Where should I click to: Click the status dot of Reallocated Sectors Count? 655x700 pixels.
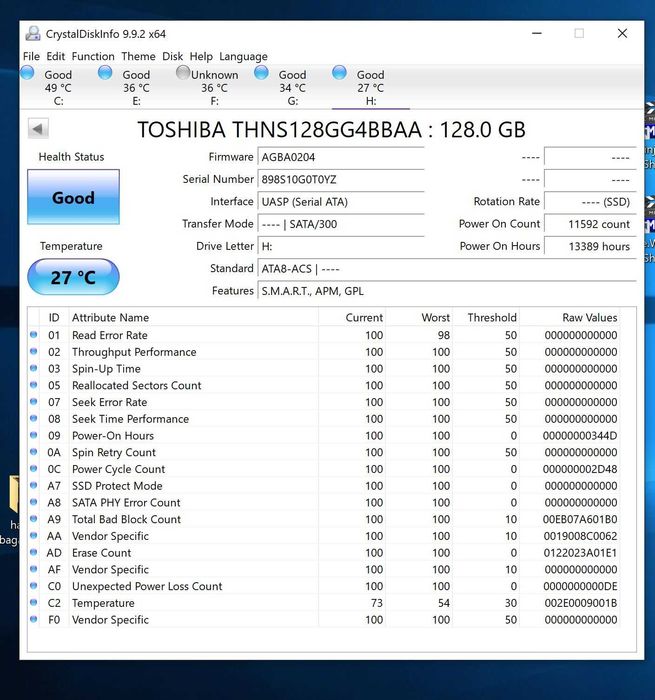coord(33,384)
